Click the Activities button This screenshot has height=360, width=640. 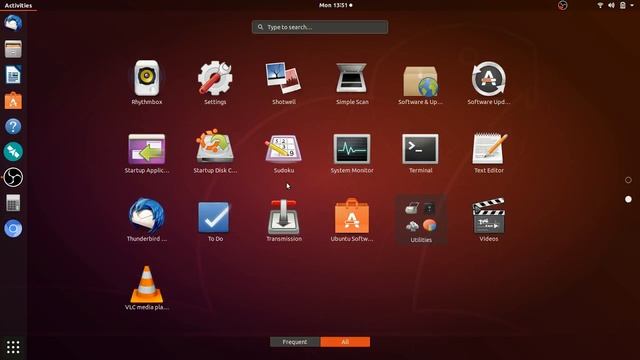coord(18,5)
